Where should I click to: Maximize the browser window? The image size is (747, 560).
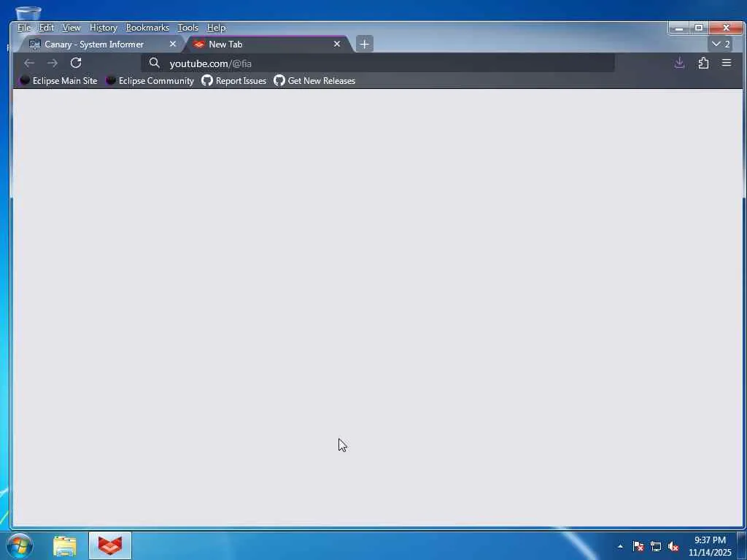point(698,28)
